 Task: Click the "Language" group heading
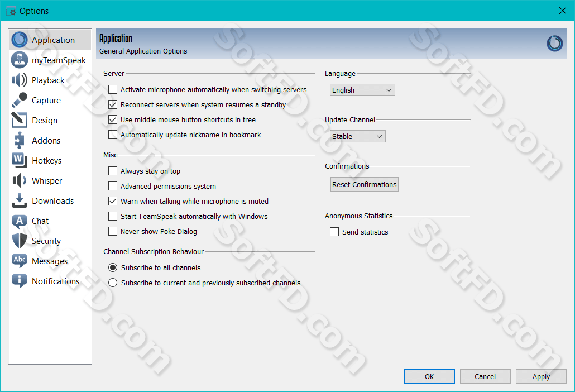(340, 74)
